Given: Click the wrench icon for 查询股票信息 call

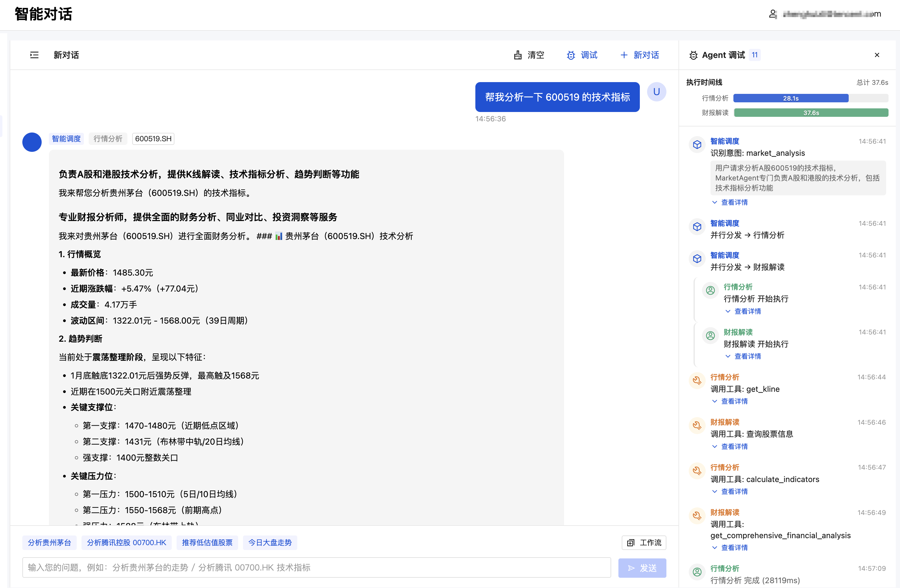Looking at the screenshot, I should pyautogui.click(x=697, y=425).
